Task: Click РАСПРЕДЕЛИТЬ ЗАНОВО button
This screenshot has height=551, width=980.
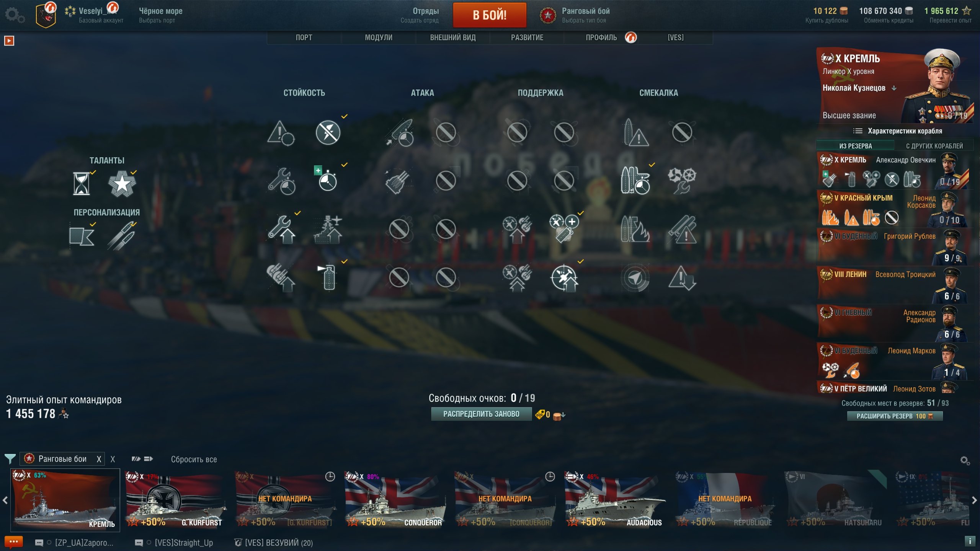Action: 481,414
